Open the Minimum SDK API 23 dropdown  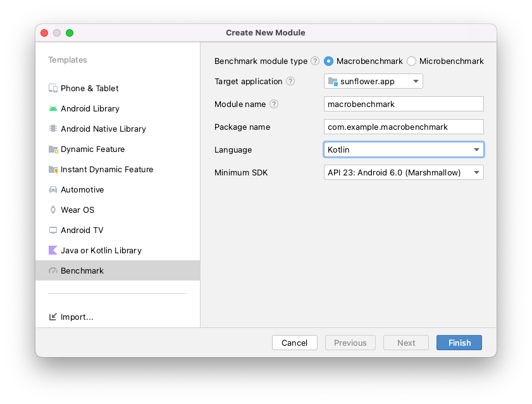[404, 172]
